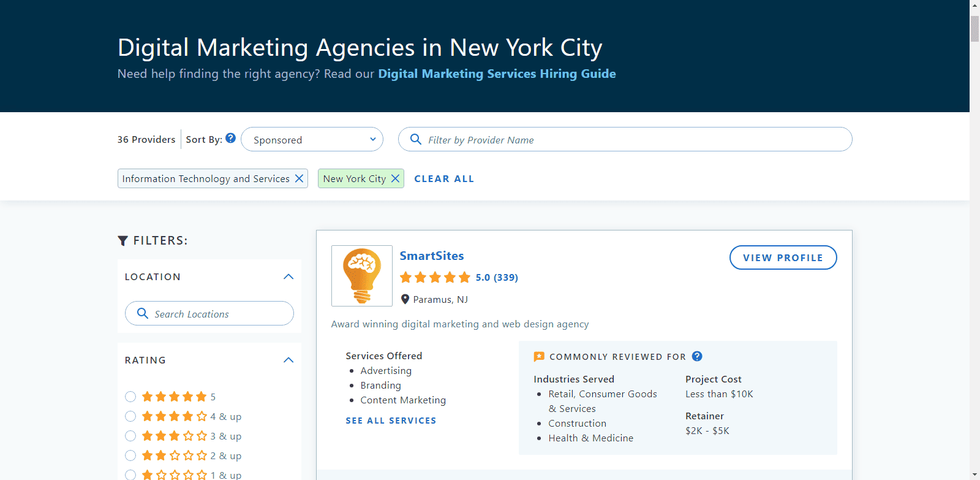Select the 2 & up rating filter
Screen dimensions: 980x480
pos(130,455)
